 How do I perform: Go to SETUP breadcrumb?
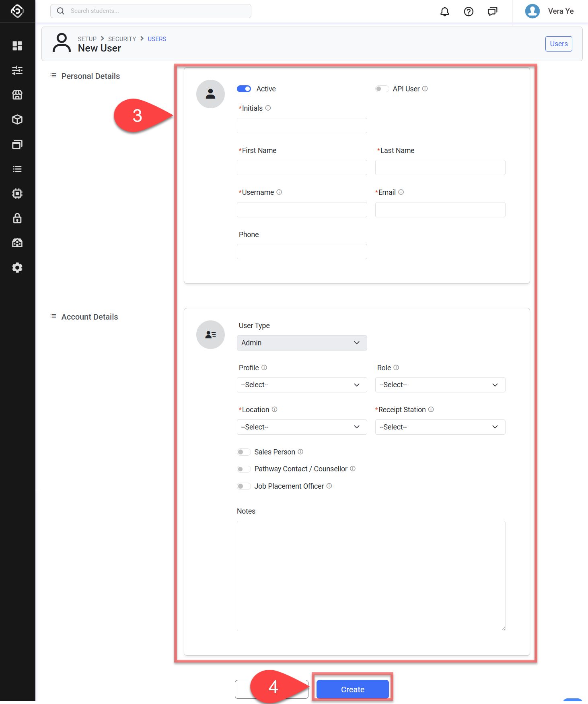[x=87, y=39]
